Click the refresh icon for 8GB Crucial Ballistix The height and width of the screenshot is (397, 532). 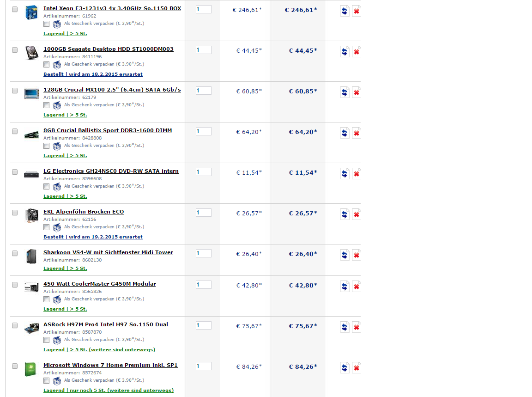pos(345,133)
